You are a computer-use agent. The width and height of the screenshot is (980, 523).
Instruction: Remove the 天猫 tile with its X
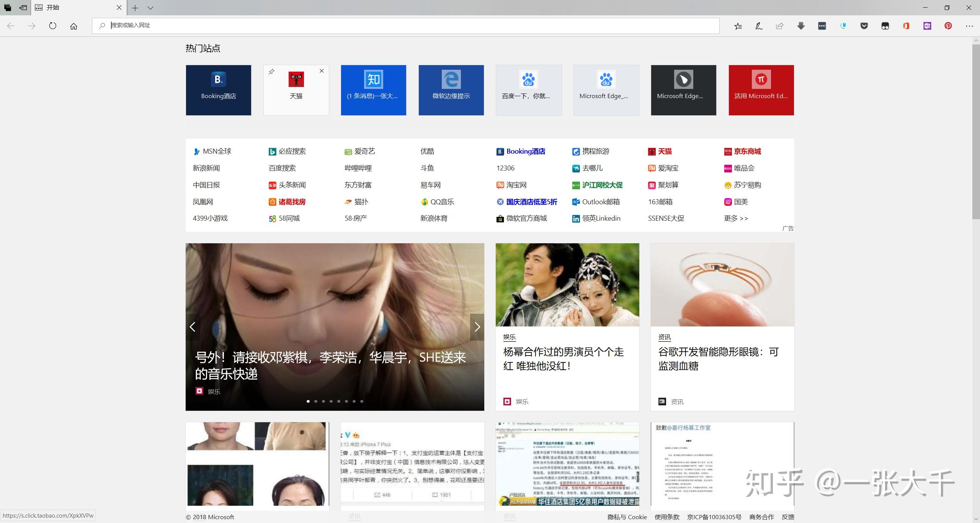322,71
